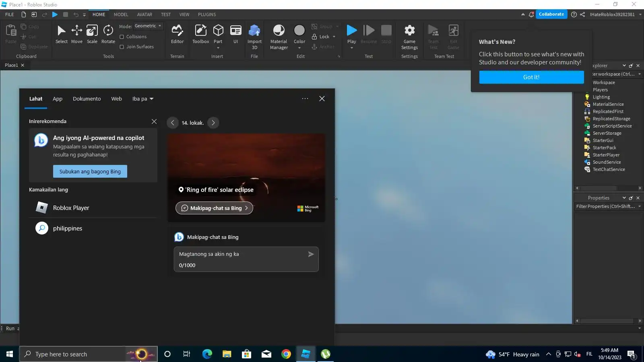Open Roblox Player from recent list
The width and height of the screenshot is (644, 362).
pyautogui.click(x=93, y=208)
